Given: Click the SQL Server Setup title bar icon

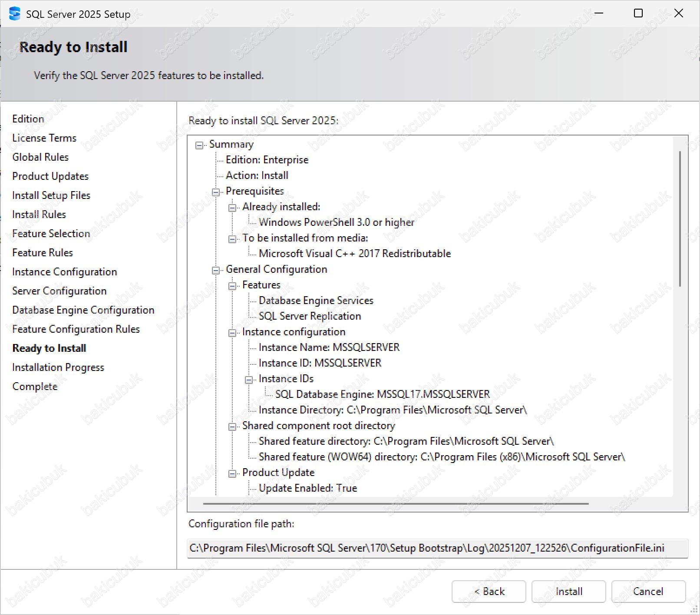Looking at the screenshot, I should tap(14, 14).
